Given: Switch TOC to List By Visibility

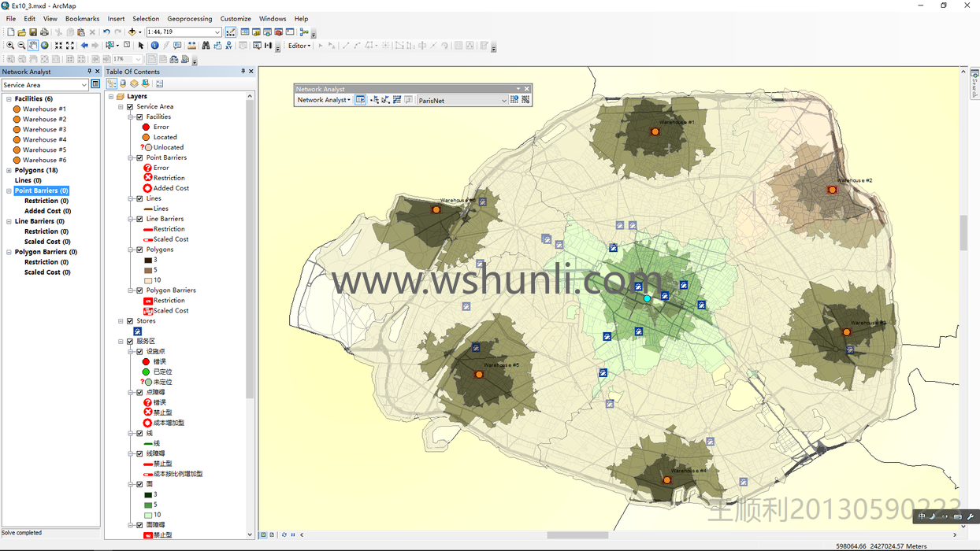Looking at the screenshot, I should 134,83.
